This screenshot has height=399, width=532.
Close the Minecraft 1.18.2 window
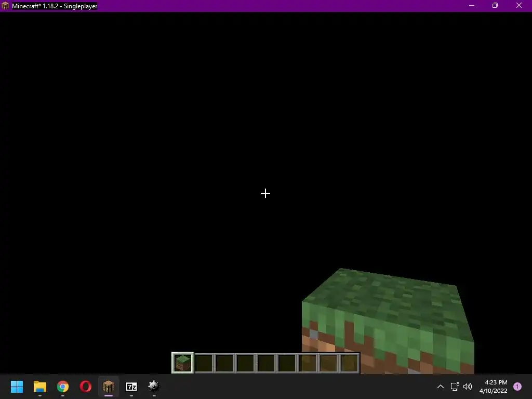pos(519,5)
